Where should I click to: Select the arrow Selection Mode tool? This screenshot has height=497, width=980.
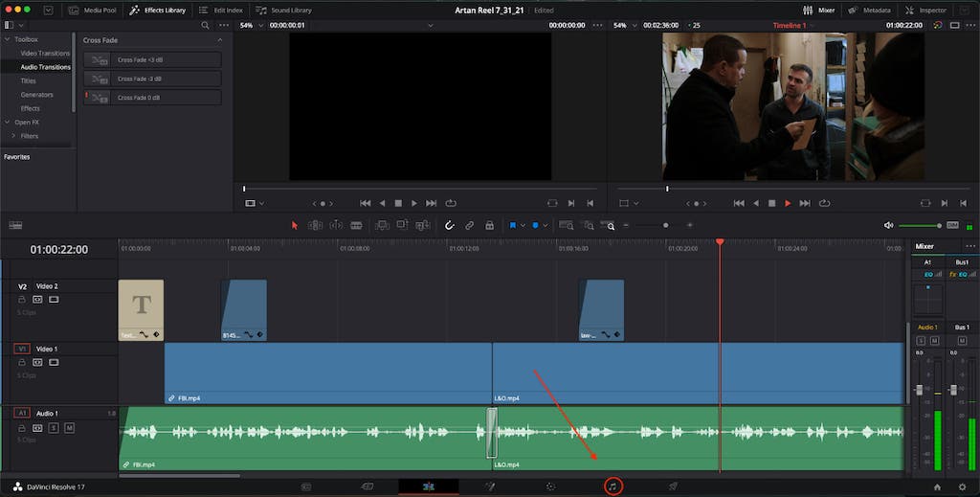295,226
